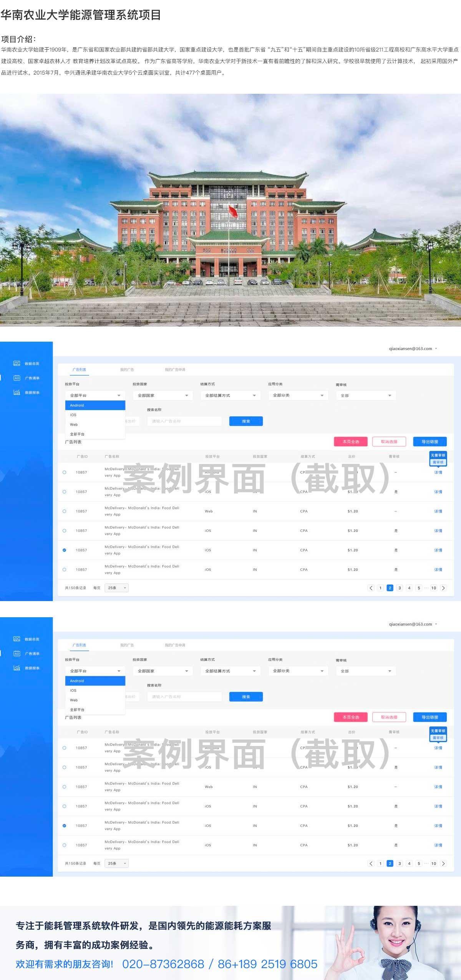Open the 25条 per-page selector in first screenshot
Screen dimensions: 461x980
point(117,588)
